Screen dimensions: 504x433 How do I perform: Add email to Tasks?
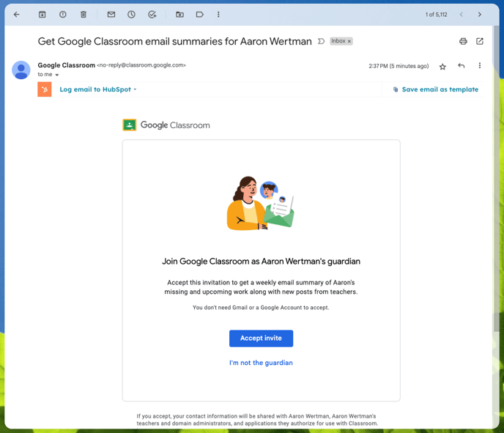pos(152,15)
